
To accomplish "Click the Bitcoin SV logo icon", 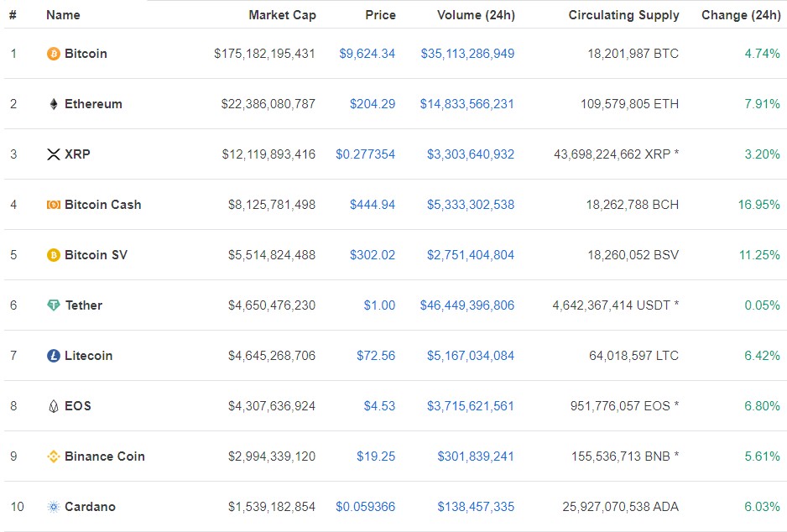I will pos(53,255).
